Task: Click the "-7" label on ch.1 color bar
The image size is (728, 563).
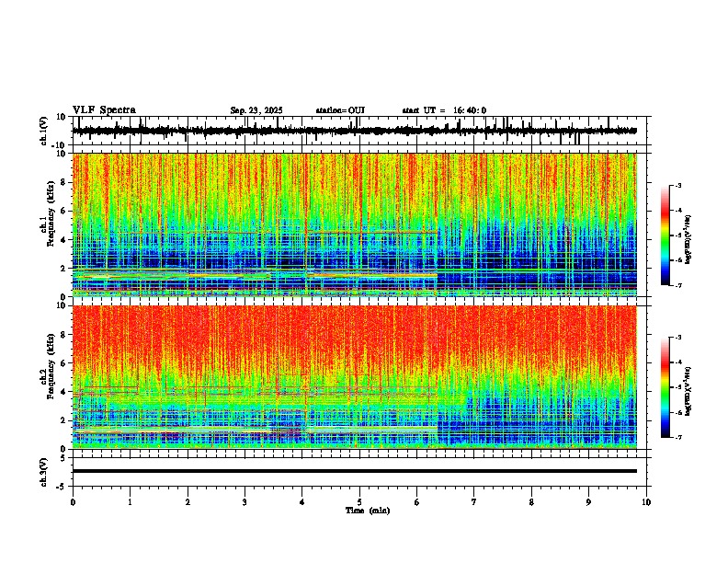Action: [678, 285]
